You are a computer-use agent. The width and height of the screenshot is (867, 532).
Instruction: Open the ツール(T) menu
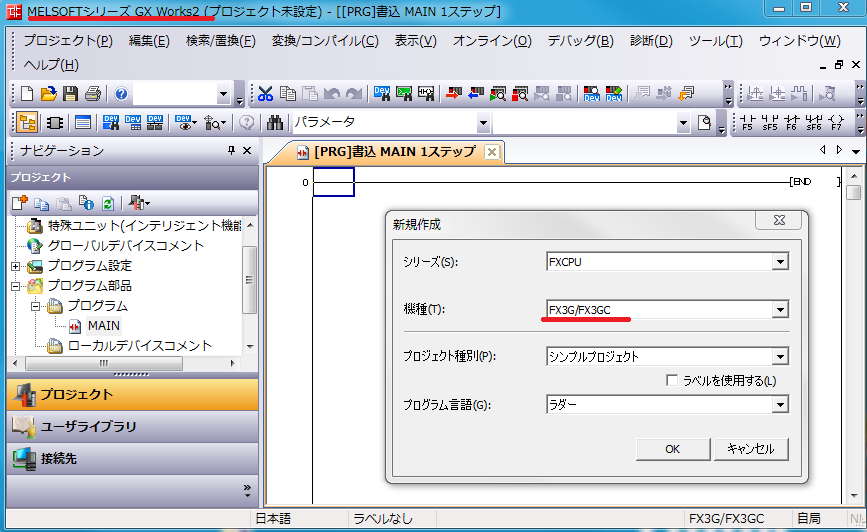[x=715, y=41]
